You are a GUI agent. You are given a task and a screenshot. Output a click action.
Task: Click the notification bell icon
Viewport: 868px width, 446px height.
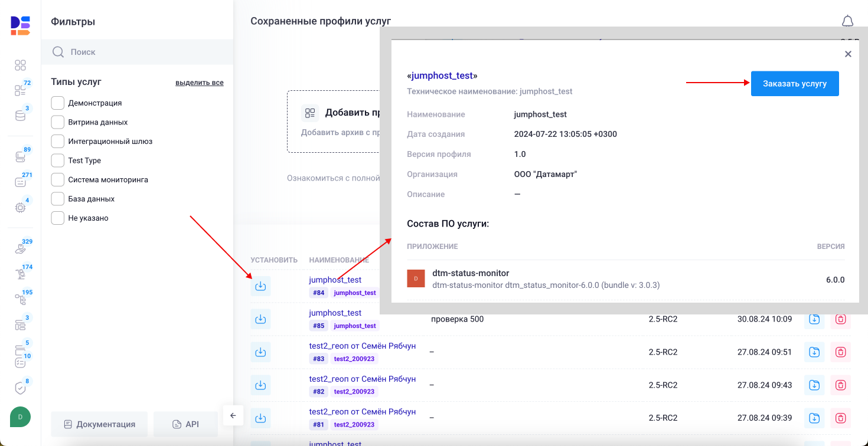tap(847, 21)
